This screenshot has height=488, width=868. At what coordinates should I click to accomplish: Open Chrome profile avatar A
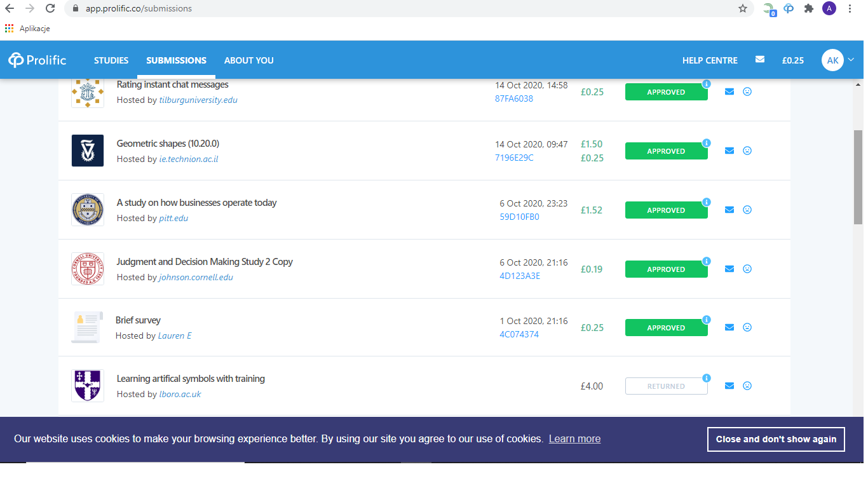[x=829, y=9]
